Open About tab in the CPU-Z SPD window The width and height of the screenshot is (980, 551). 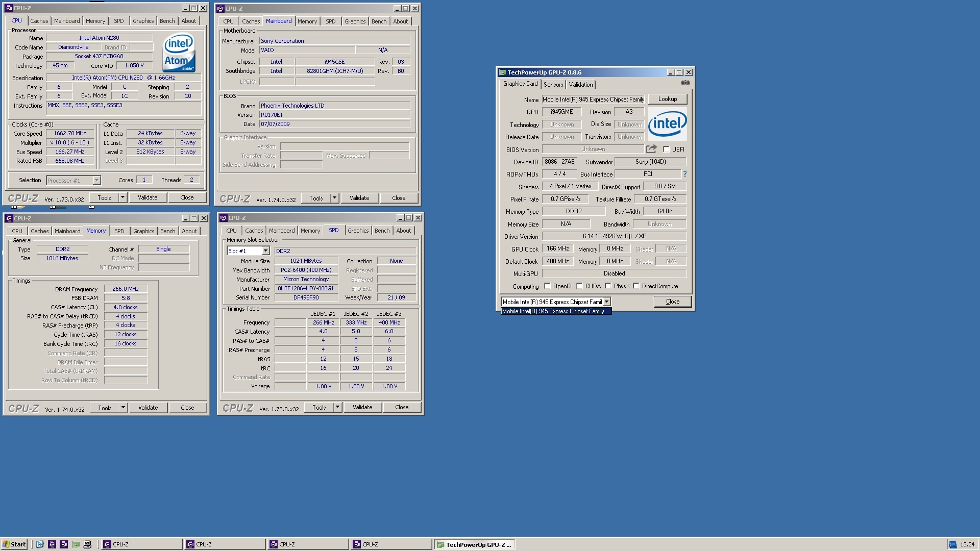coord(403,231)
